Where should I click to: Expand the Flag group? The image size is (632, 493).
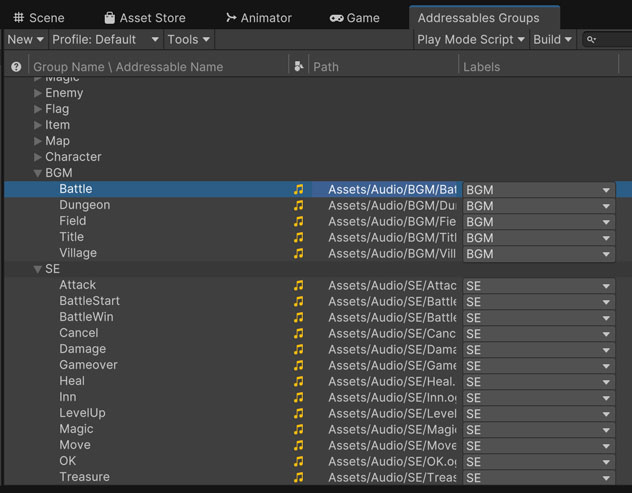[38, 109]
